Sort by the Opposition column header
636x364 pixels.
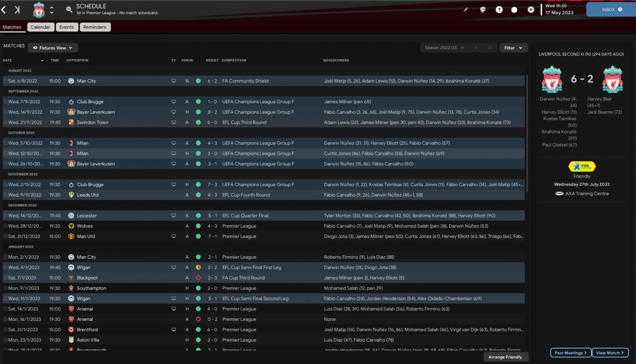pyautogui.click(x=77, y=61)
